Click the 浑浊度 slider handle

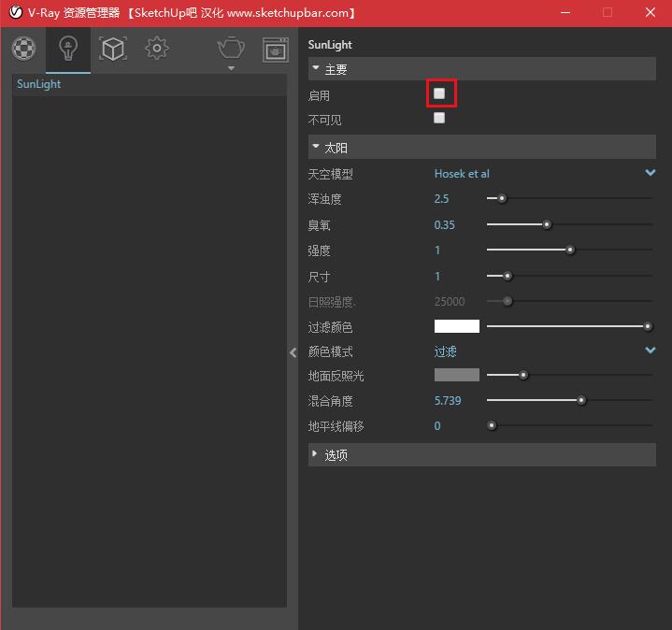click(502, 199)
